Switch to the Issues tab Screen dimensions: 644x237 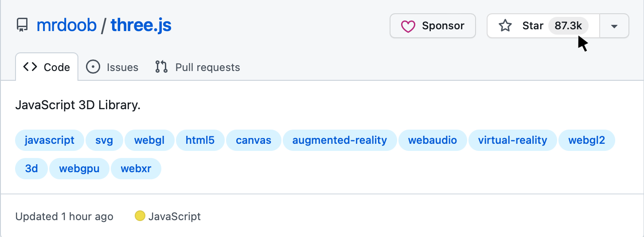[x=122, y=67]
